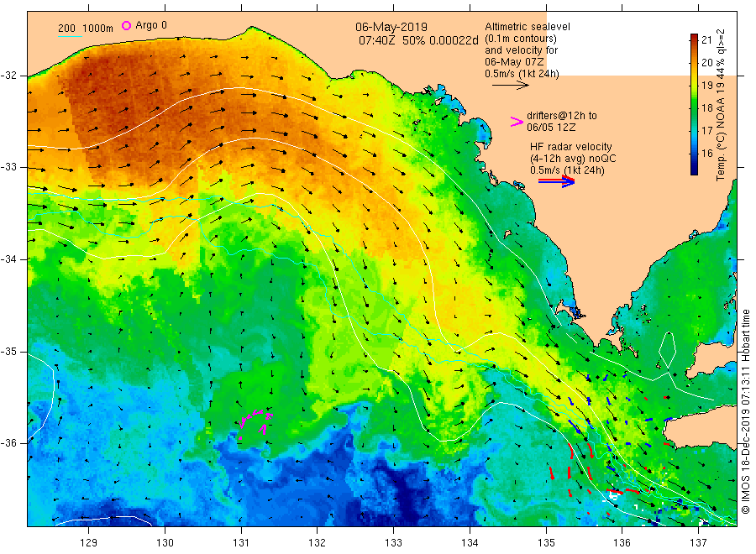Click the temperature color bar

pyautogui.click(x=694, y=104)
